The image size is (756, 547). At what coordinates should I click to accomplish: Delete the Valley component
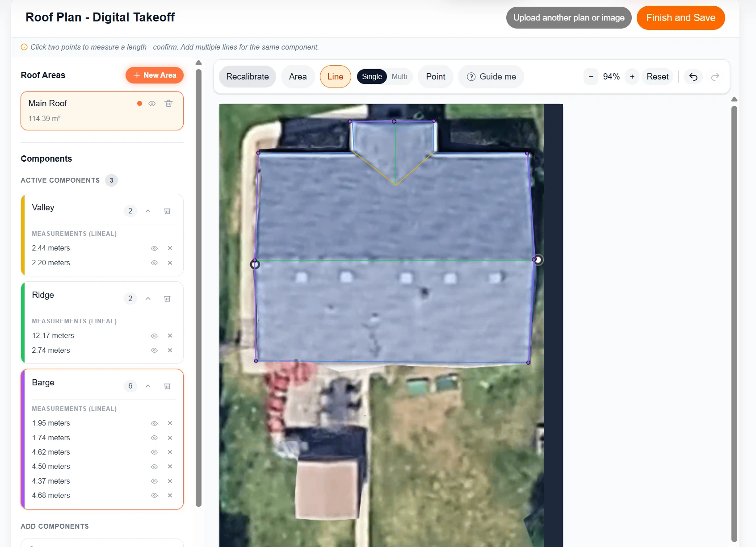click(x=167, y=211)
